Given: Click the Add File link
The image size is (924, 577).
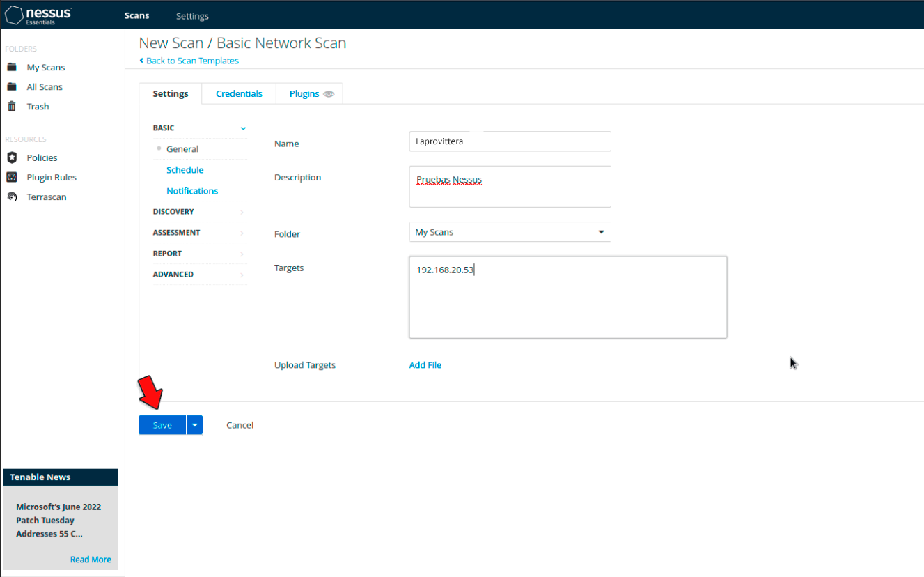Looking at the screenshot, I should pyautogui.click(x=425, y=365).
